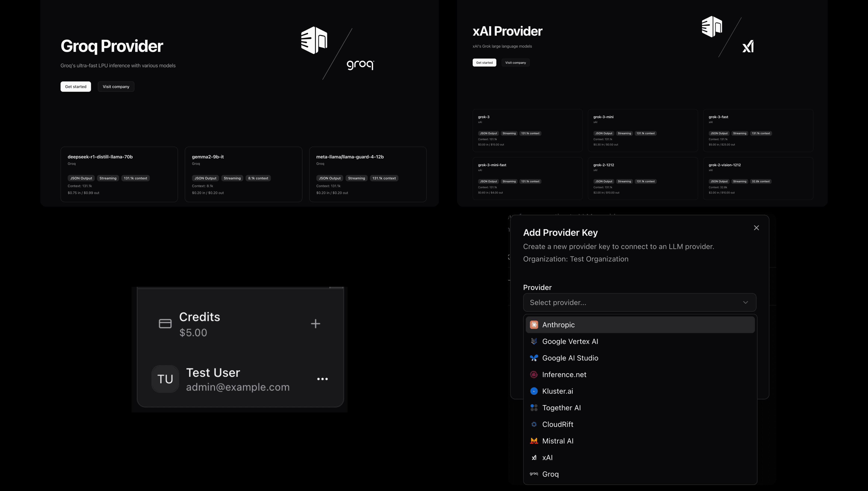Click the xAI logo in the header
This screenshot has width=868, height=491.
tap(748, 47)
